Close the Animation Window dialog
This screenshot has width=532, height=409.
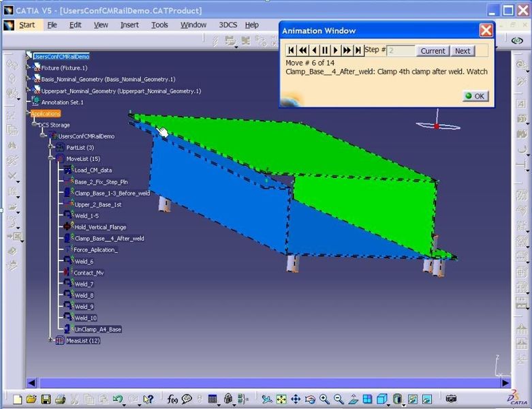click(486, 31)
